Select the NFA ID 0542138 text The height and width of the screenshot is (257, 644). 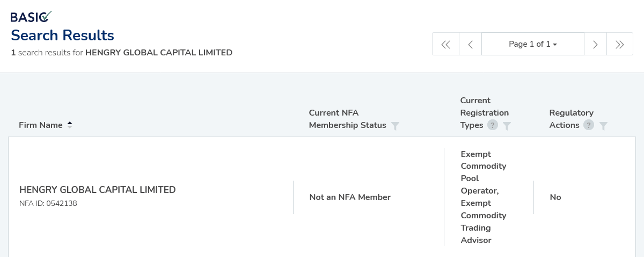(48, 204)
